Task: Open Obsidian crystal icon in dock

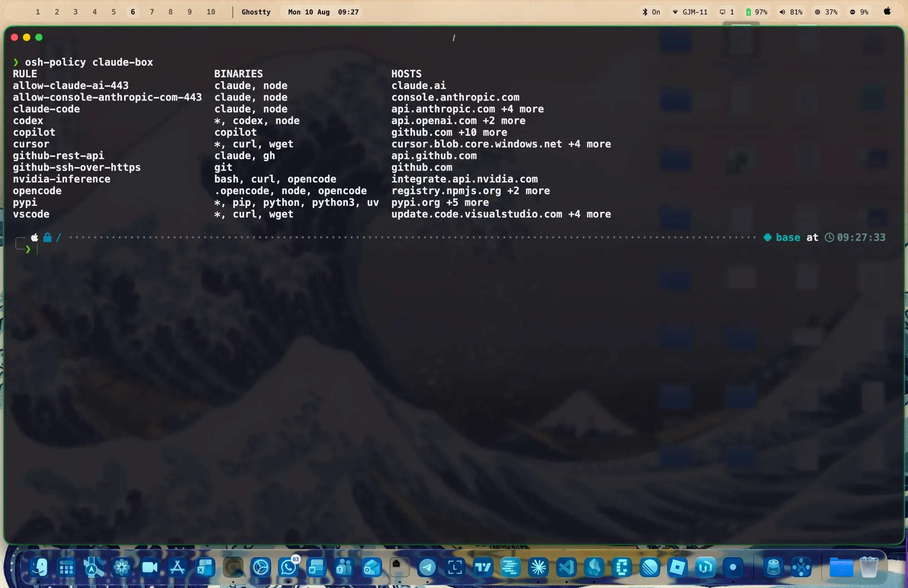Action: (594, 567)
